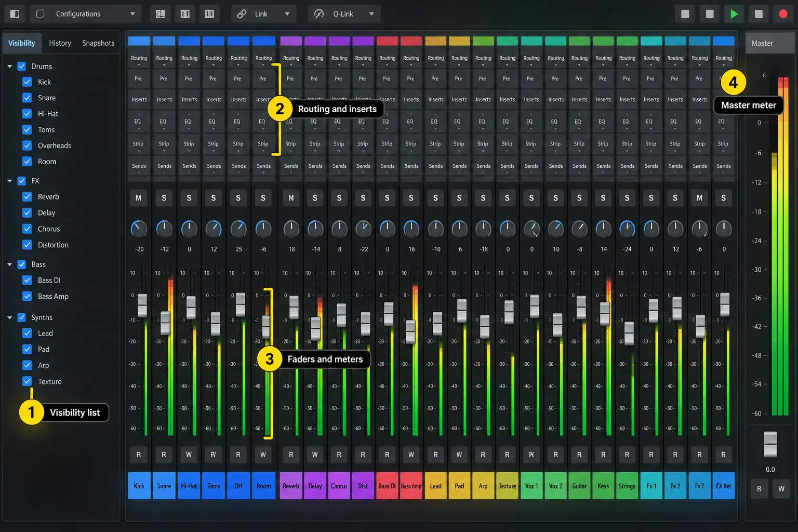The height and width of the screenshot is (532, 798).
Task: Open Sends on the Keys channel
Action: coord(603,167)
